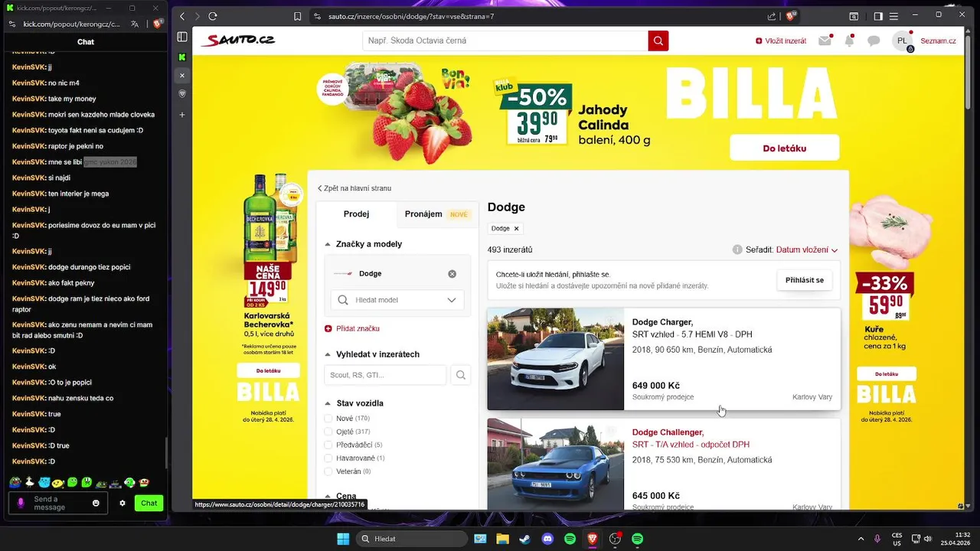Open the chat bubble icon in Sauto header

click(x=874, y=41)
